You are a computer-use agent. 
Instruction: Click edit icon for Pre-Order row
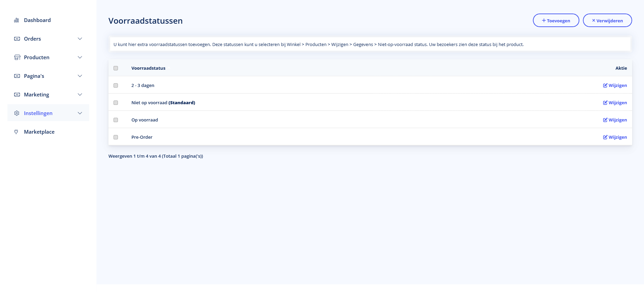tap(605, 137)
